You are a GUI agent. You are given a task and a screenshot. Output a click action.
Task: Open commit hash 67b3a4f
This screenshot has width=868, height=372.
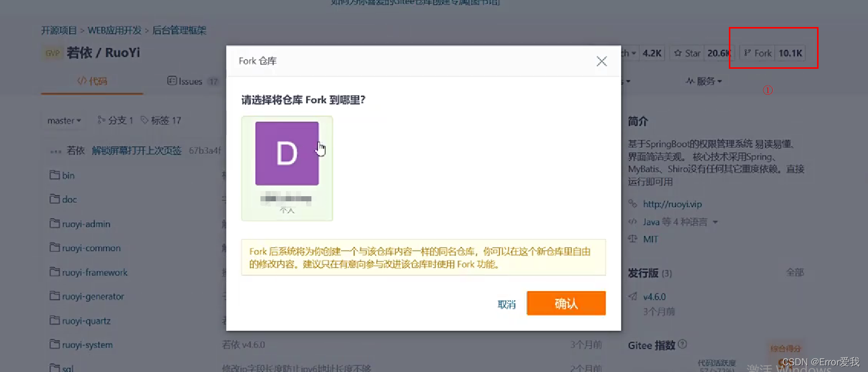[x=205, y=150]
